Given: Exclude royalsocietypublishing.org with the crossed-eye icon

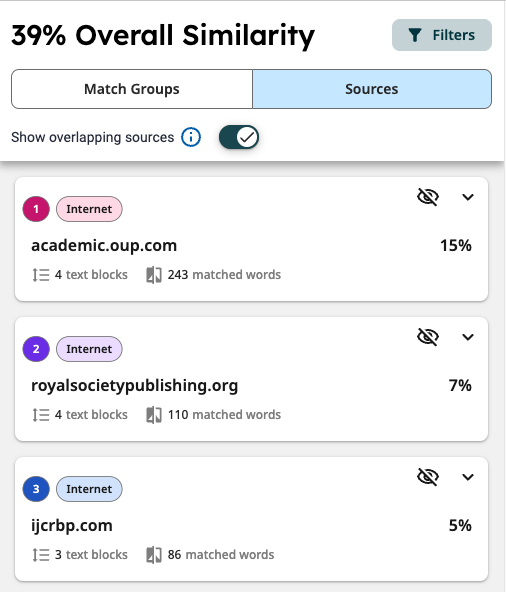Looking at the screenshot, I should click(x=428, y=337).
